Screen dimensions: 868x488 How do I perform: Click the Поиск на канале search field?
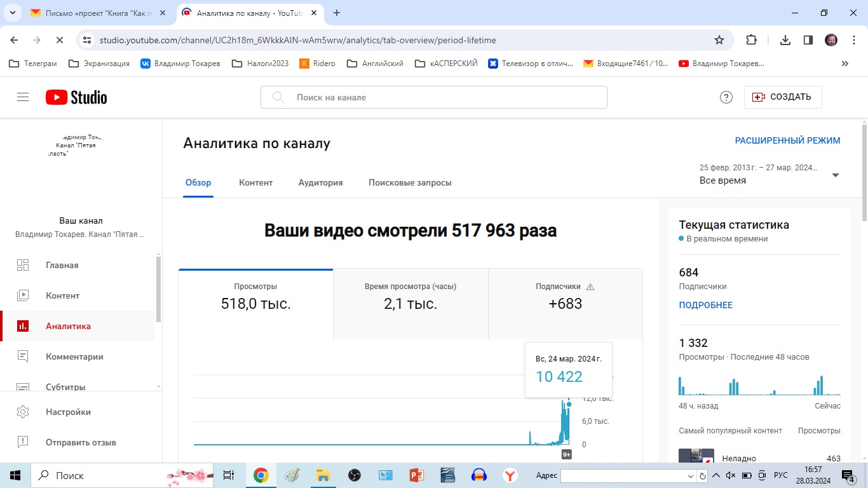pyautogui.click(x=434, y=97)
